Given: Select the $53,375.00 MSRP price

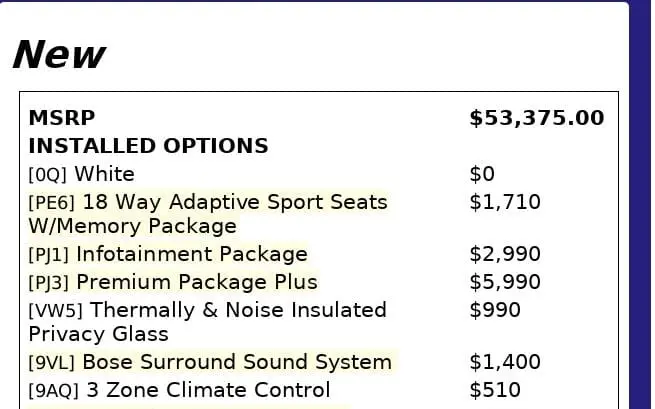Looking at the screenshot, I should click(536, 118).
